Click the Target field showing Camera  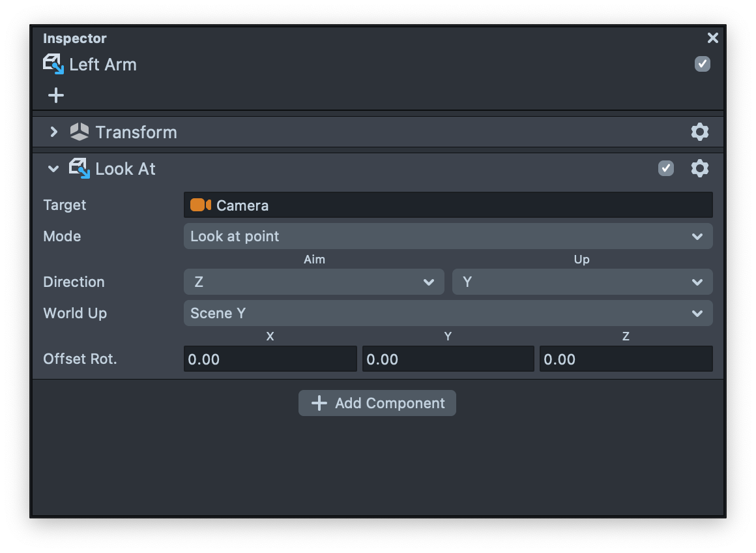tap(448, 205)
